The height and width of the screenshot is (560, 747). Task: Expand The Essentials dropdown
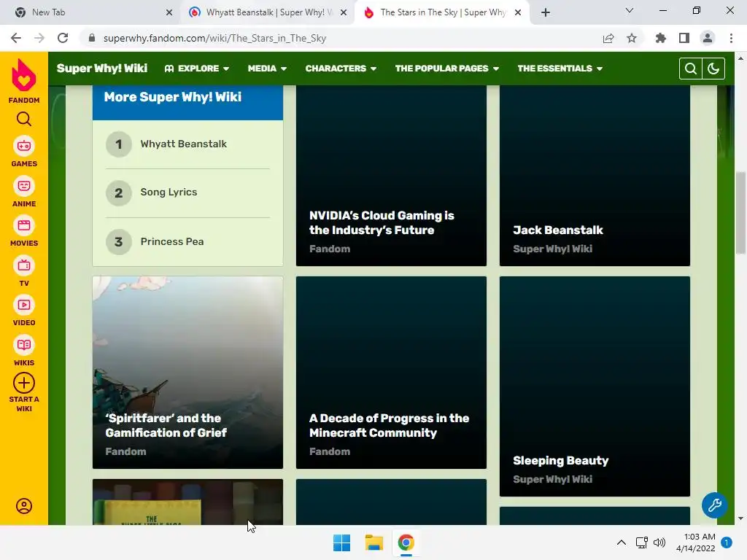(x=560, y=69)
